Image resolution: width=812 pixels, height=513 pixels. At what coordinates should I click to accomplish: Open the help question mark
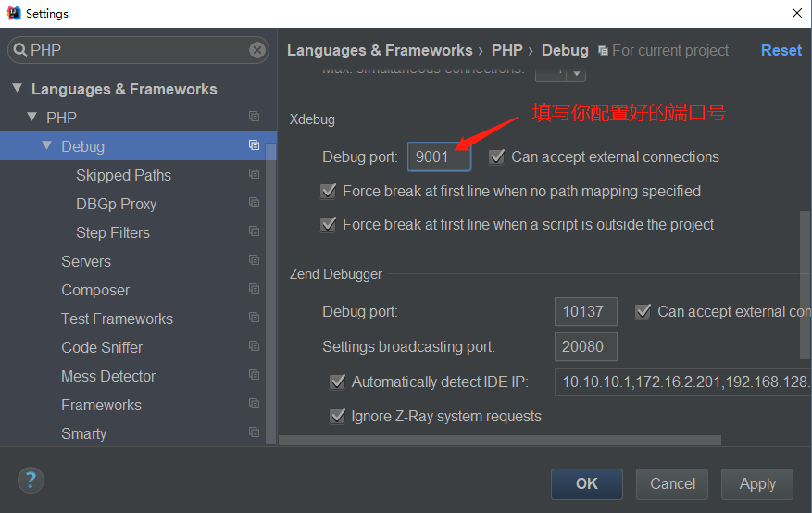coord(31,481)
